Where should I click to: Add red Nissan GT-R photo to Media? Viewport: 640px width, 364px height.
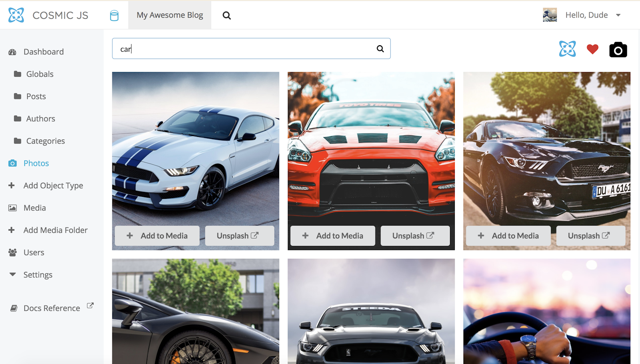coord(333,236)
